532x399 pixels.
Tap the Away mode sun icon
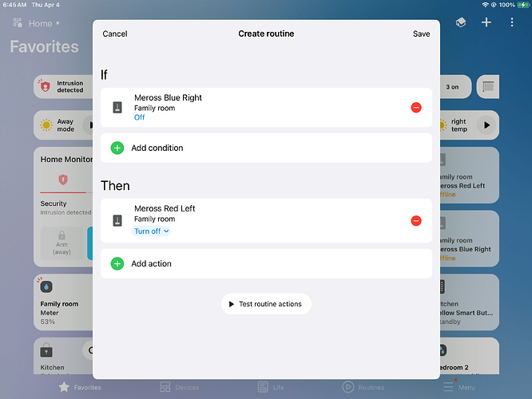click(46, 125)
